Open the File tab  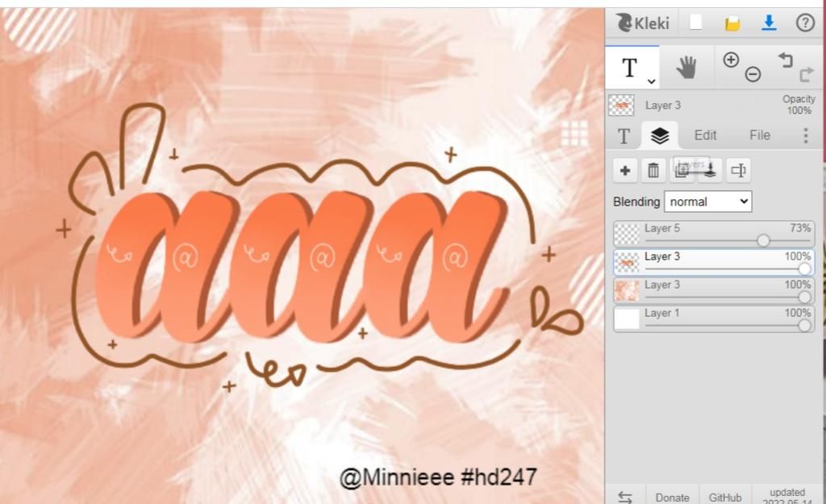760,135
